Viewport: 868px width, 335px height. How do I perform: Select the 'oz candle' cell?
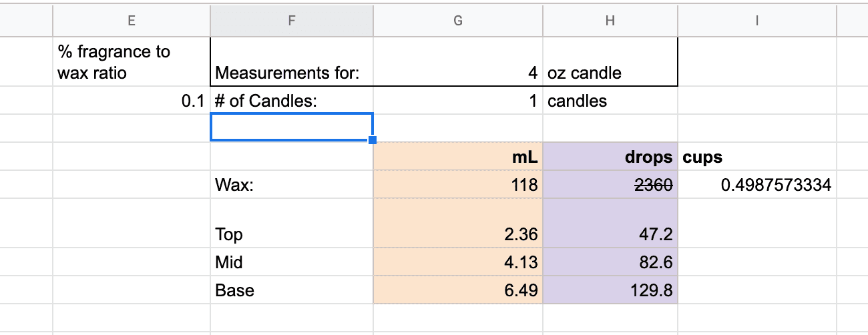pos(610,73)
